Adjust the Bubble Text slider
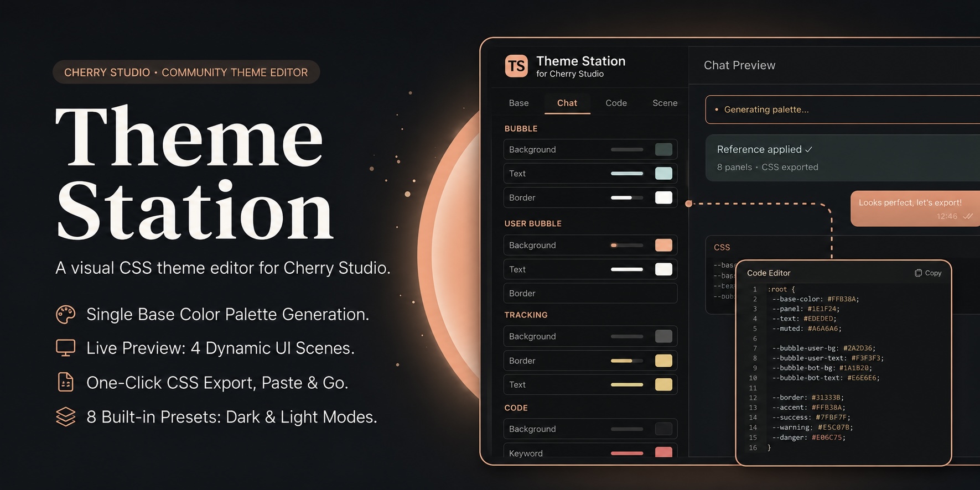Viewport: 980px width, 490px height. 627,173
